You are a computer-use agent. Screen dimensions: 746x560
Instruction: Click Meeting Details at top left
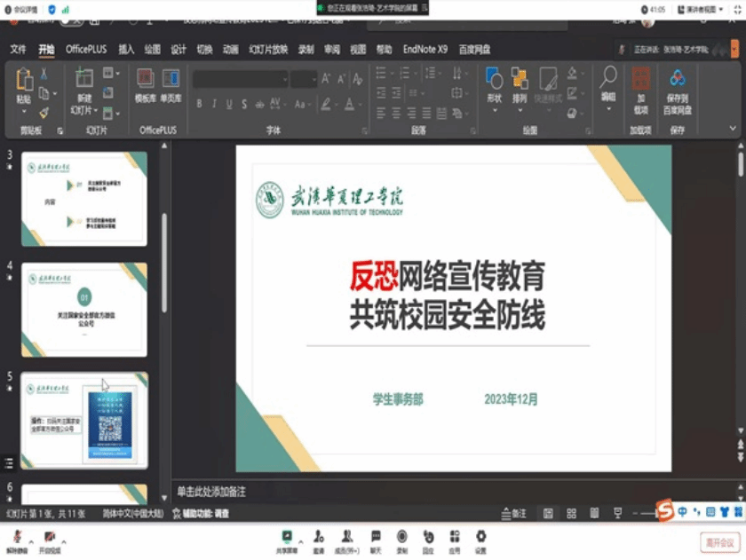(23, 9)
